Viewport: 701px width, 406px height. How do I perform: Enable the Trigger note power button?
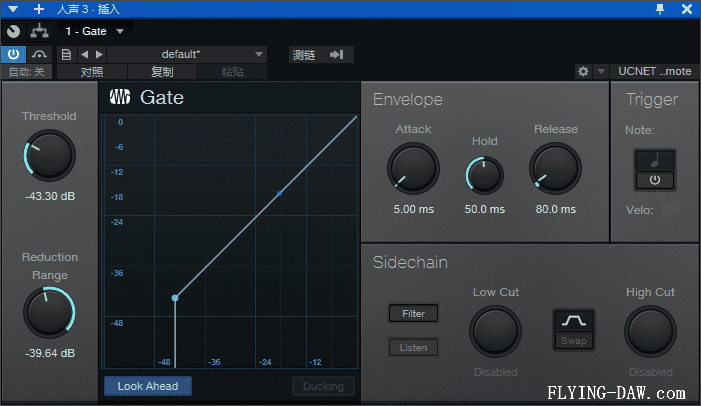tap(654, 180)
